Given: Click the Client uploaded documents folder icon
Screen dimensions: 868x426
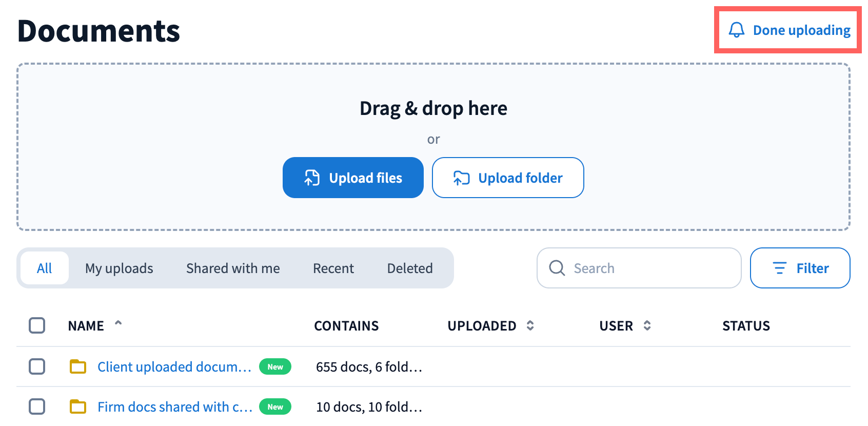Looking at the screenshot, I should tap(78, 366).
